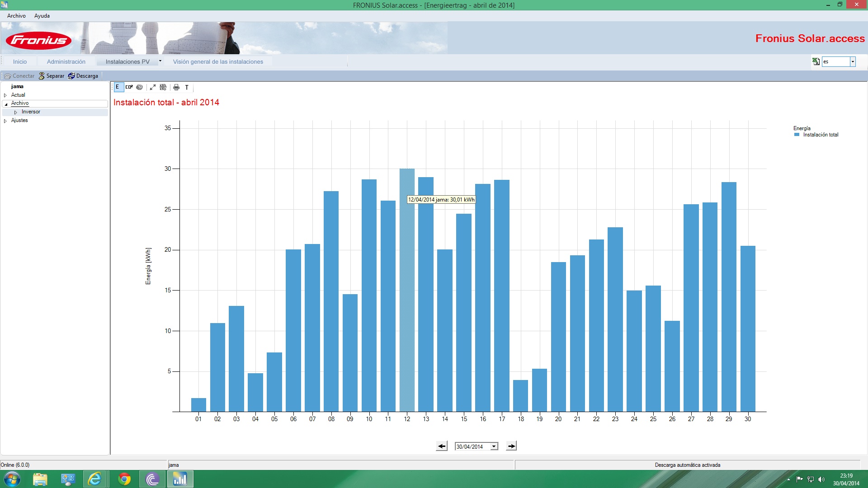Show the earnings coin view
The image size is (868, 488).
coord(140,87)
